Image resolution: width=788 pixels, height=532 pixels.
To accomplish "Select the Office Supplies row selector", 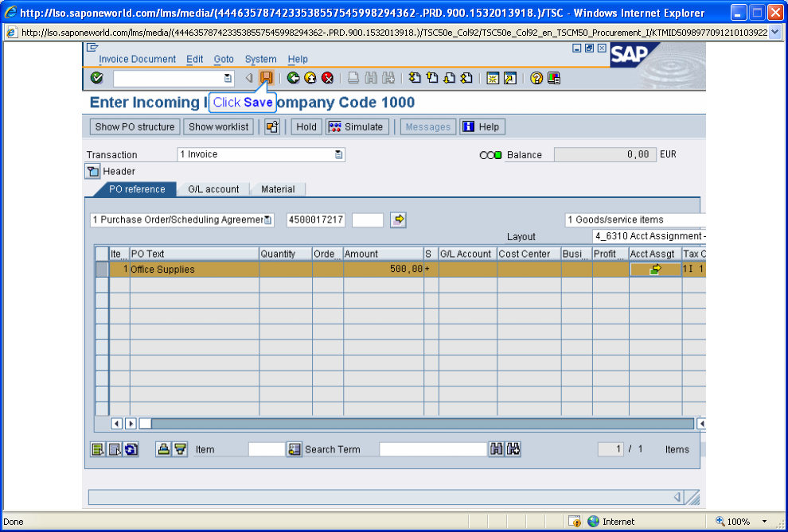I will point(102,270).
